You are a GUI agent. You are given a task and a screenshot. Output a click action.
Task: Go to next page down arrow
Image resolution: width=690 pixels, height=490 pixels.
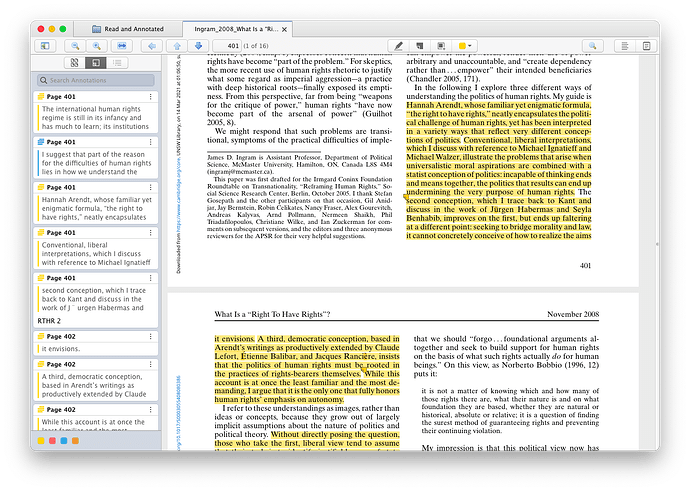(x=198, y=46)
